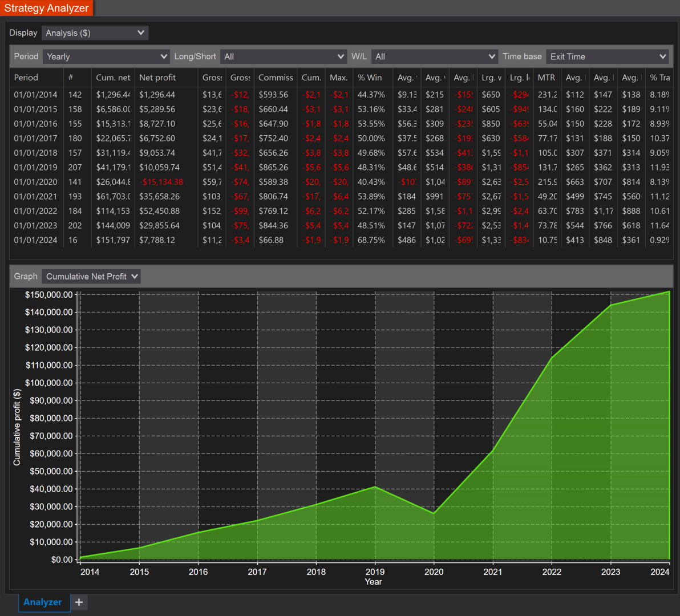The height and width of the screenshot is (616, 680).
Task: Click win percentage 68.75%
Action: pos(371,240)
